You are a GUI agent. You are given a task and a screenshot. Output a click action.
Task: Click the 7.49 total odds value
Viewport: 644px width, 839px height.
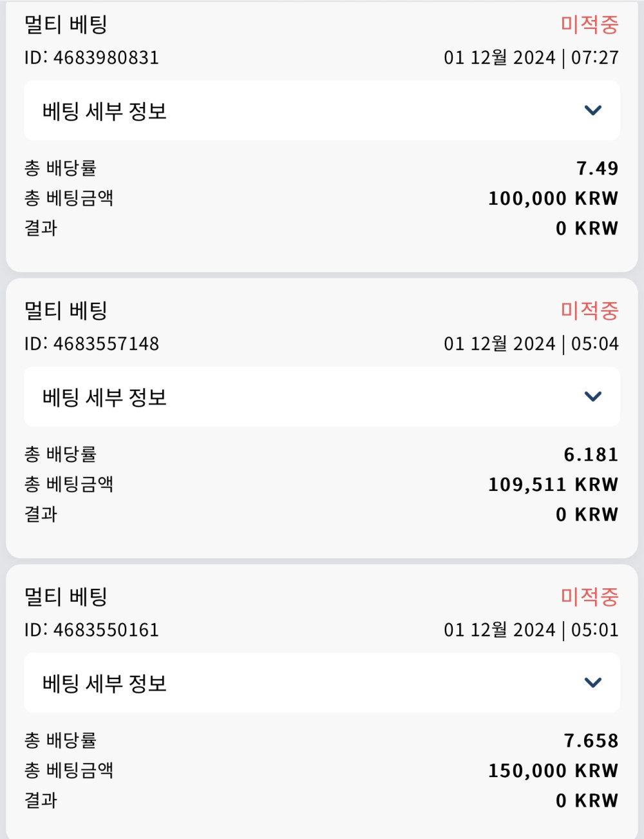[x=597, y=168]
